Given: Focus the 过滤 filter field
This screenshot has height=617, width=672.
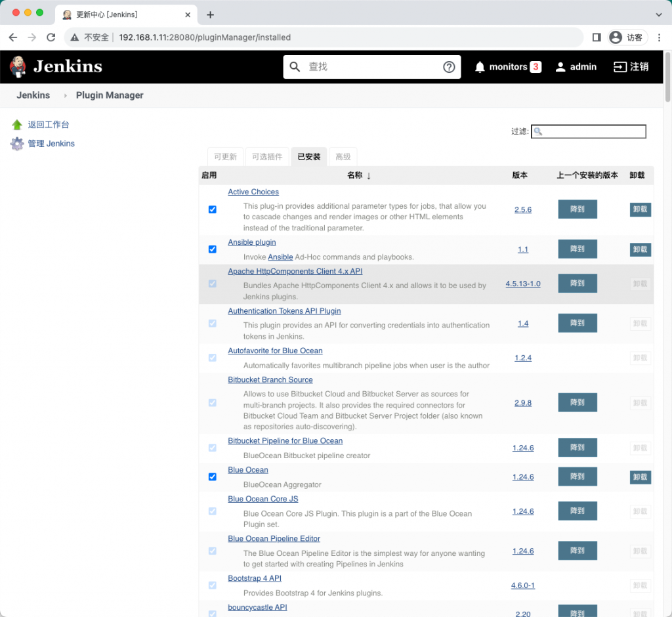Looking at the screenshot, I should pyautogui.click(x=589, y=132).
